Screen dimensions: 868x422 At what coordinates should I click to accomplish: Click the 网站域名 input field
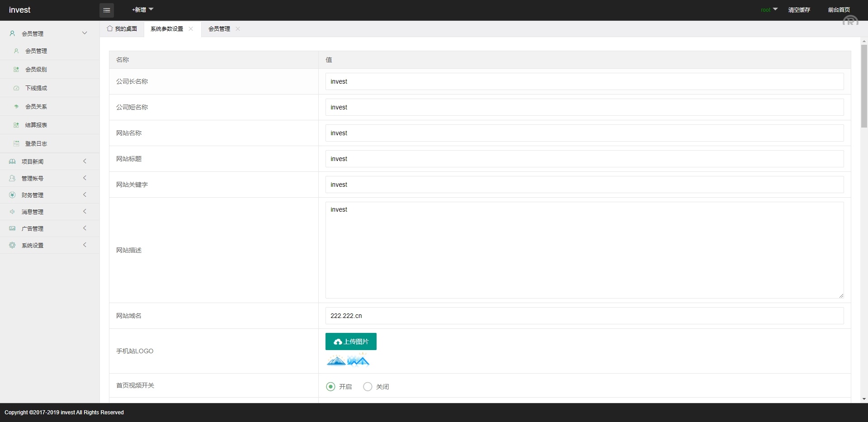click(x=584, y=316)
